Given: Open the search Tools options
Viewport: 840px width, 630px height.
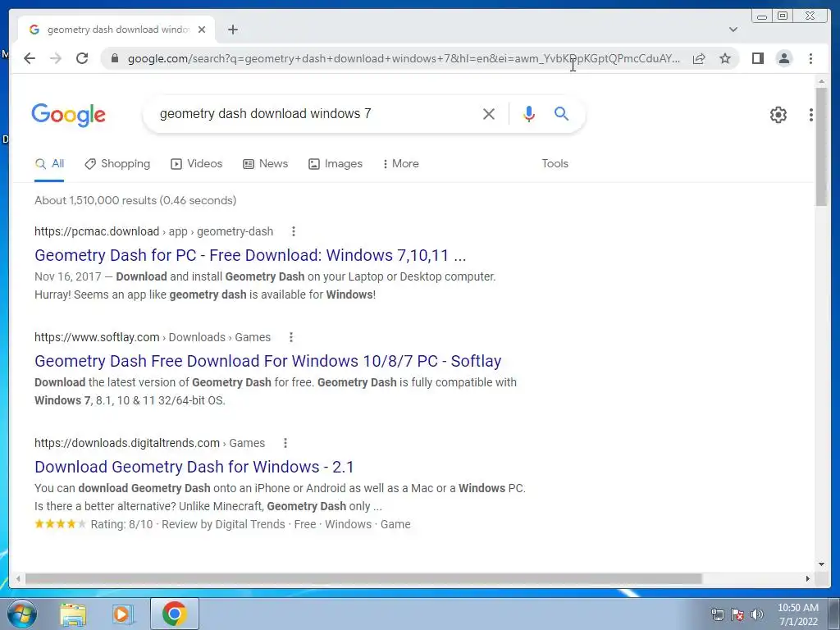Looking at the screenshot, I should (x=555, y=164).
